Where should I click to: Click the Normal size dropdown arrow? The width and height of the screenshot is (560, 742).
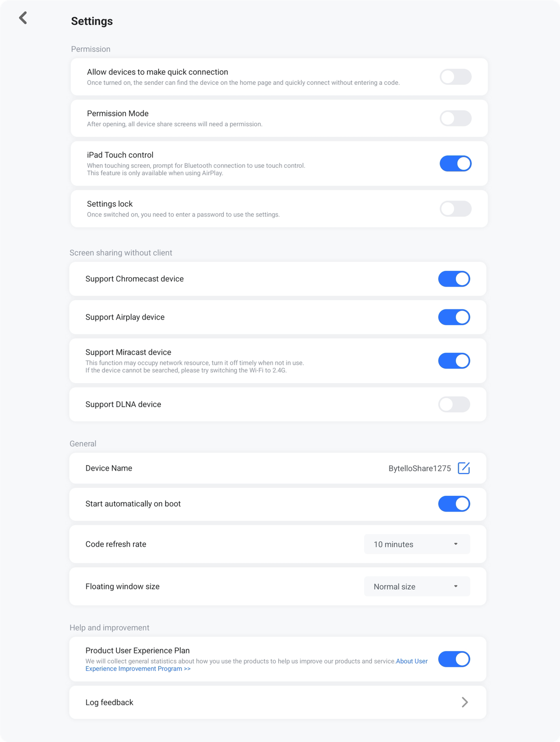click(456, 586)
